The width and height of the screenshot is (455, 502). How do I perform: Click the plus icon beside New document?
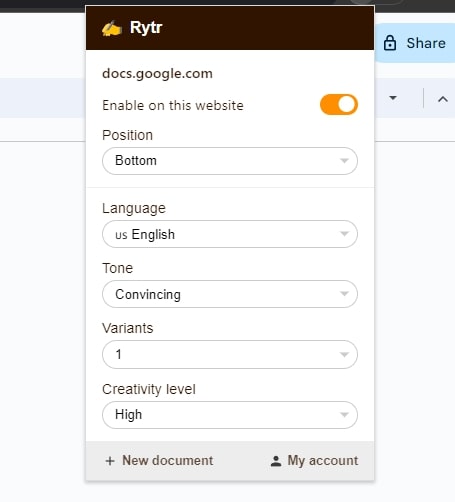tap(110, 461)
